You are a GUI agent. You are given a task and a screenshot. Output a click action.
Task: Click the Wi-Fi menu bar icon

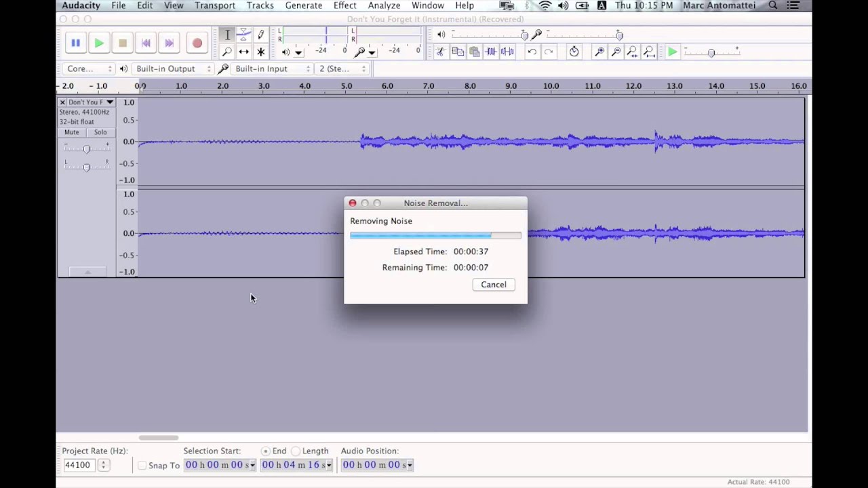(x=545, y=5)
